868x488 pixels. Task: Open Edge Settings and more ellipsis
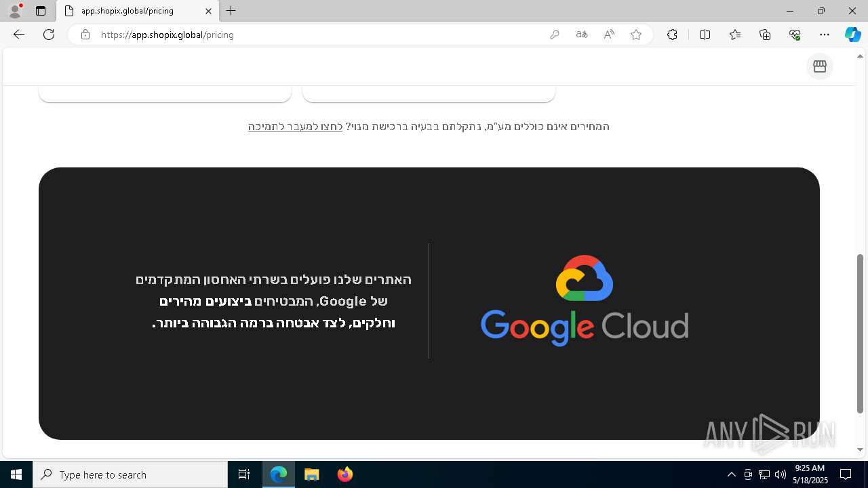tap(825, 35)
